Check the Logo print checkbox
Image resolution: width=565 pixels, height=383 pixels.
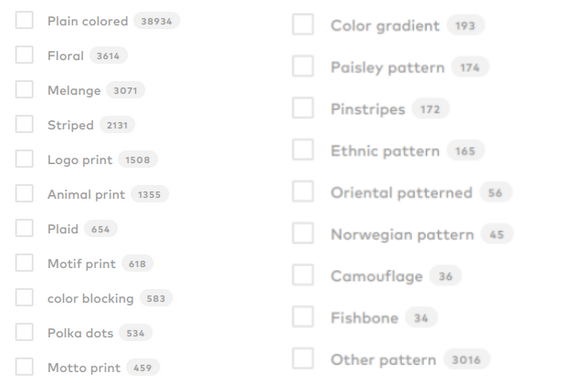point(24,159)
